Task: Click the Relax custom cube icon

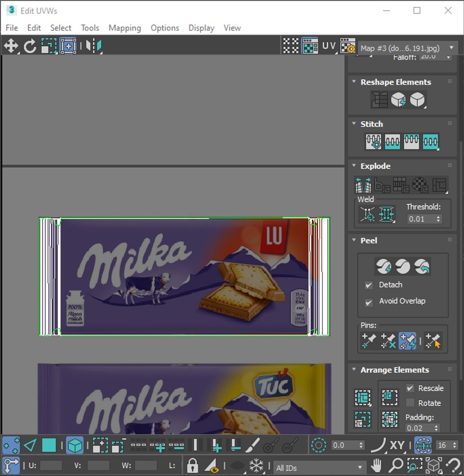Action: 417,100
